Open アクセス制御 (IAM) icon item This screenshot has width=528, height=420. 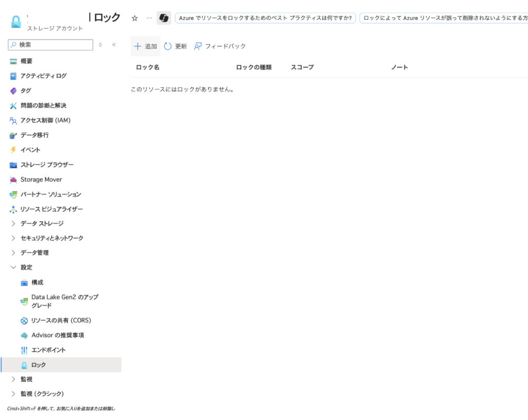point(13,121)
